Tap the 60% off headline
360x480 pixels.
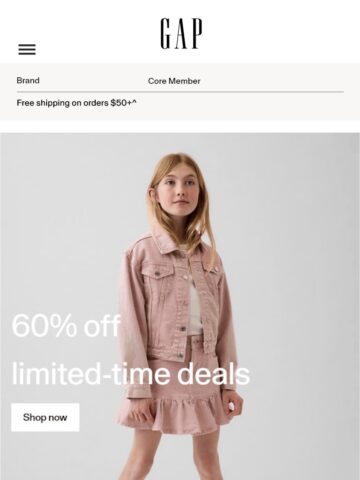pos(66,326)
